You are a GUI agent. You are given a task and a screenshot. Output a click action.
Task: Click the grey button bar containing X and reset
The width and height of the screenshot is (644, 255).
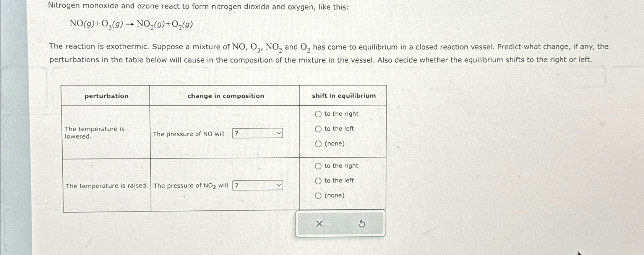coord(340,224)
